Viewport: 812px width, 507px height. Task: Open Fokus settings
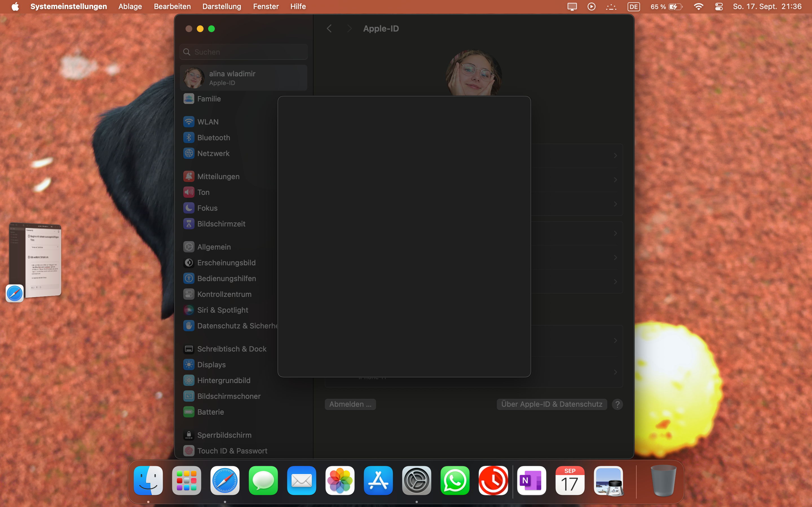[207, 208]
